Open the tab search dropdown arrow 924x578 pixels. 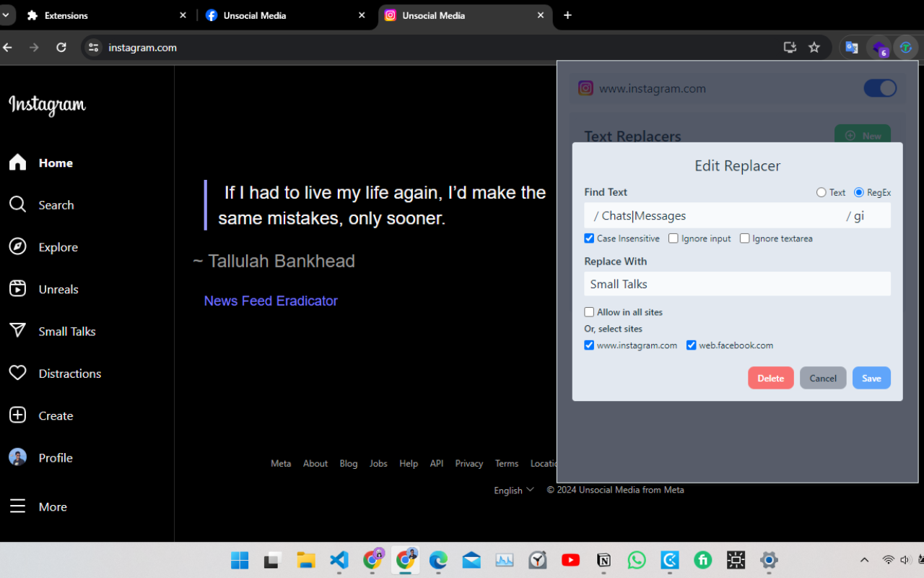click(x=5, y=15)
